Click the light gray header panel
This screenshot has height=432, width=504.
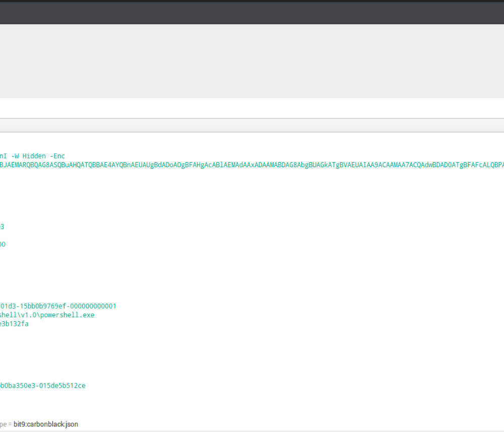252,60
